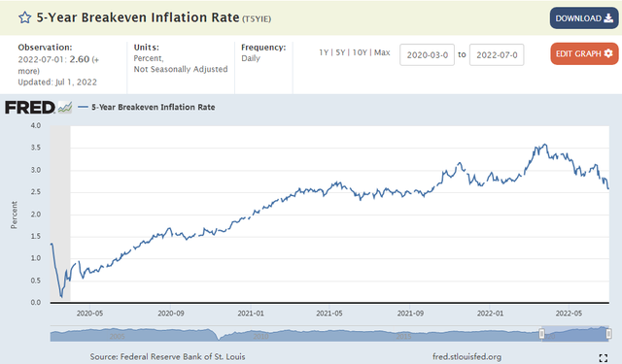Click the favorite star icon beside title

pos(25,17)
